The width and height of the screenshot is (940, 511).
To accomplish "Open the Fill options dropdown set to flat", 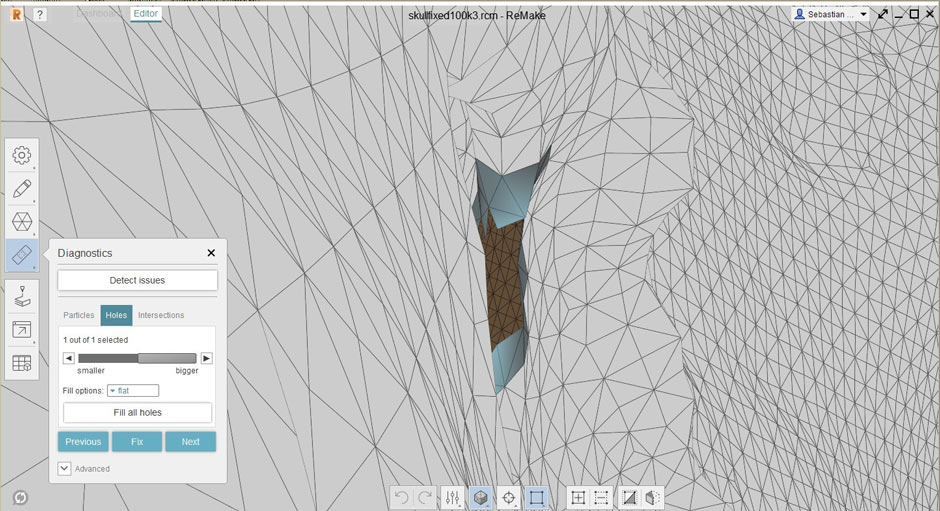I will click(x=133, y=390).
